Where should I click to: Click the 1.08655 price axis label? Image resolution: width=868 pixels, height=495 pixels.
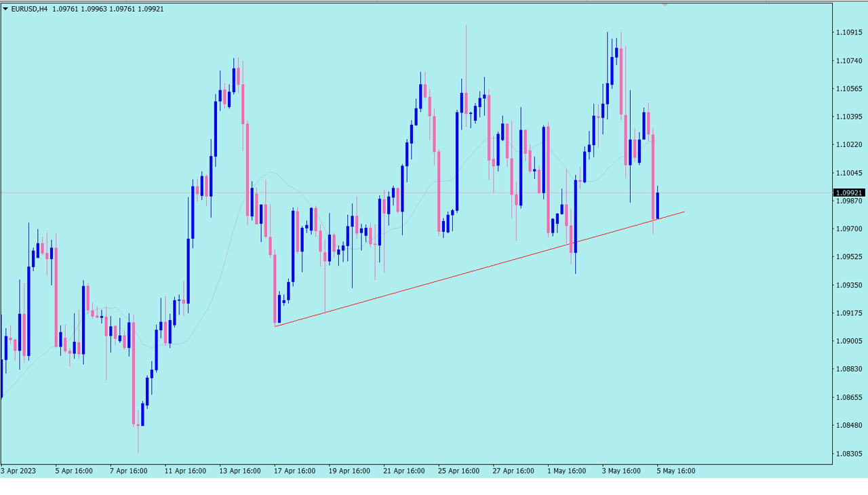pos(849,397)
